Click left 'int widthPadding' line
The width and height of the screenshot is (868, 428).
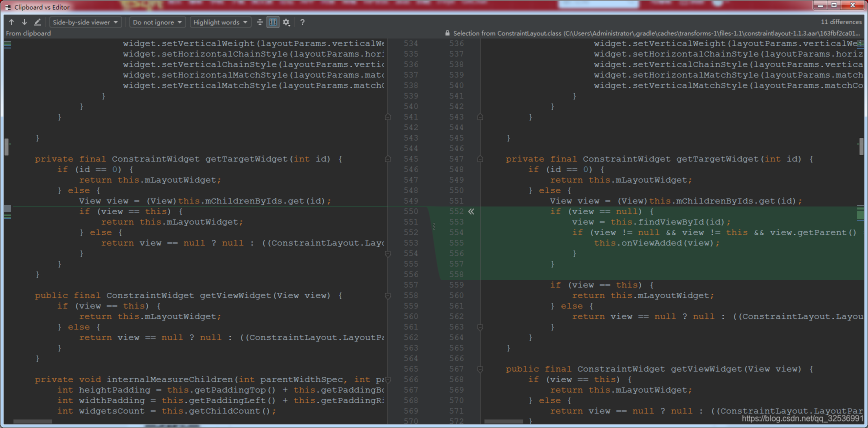pos(220,400)
